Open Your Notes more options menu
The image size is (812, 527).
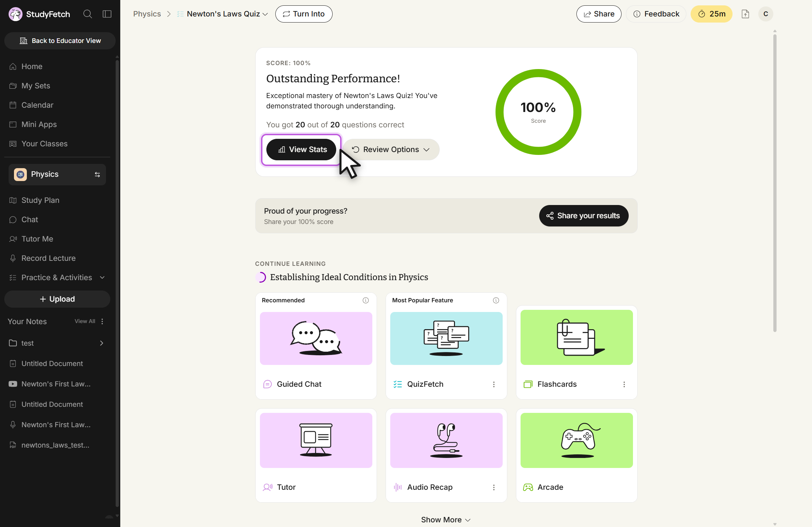[102, 321]
